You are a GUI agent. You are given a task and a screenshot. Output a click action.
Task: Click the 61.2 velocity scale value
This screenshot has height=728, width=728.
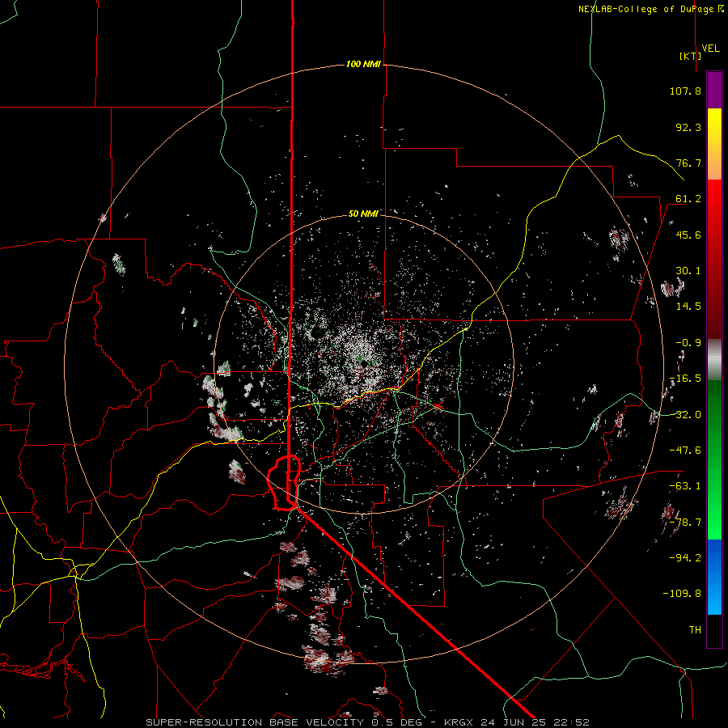pos(688,199)
